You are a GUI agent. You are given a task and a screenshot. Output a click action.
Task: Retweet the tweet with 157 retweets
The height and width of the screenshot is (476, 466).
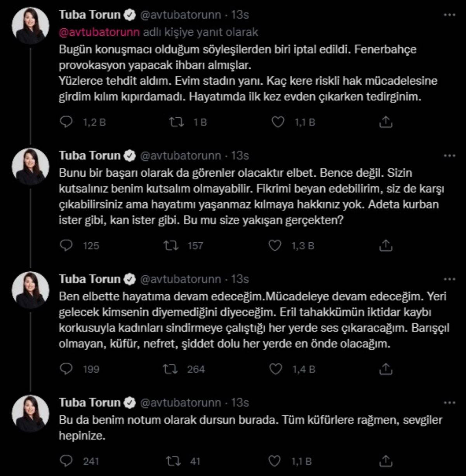(172, 245)
